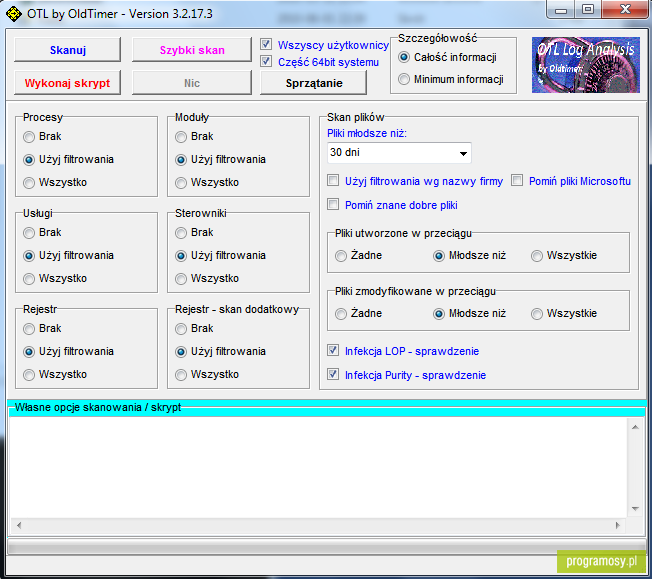Click the Nic button

click(192, 83)
